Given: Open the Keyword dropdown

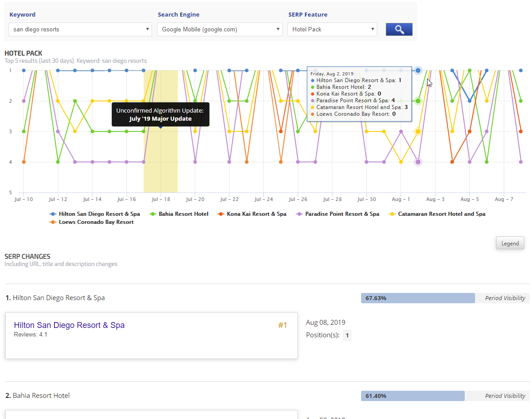Looking at the screenshot, I should point(80,30).
